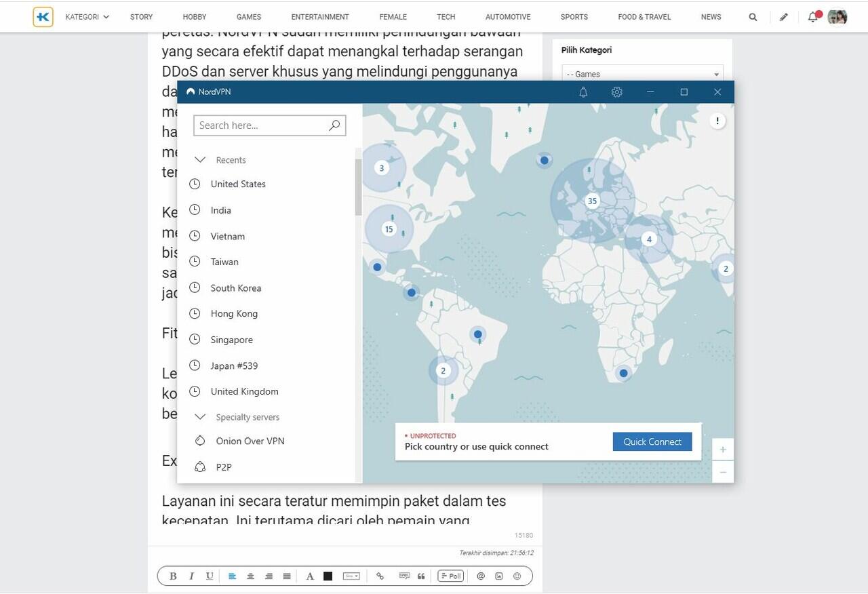The height and width of the screenshot is (594, 868).
Task: Apply underline formatting in editor toolbar
Action: (x=210, y=576)
